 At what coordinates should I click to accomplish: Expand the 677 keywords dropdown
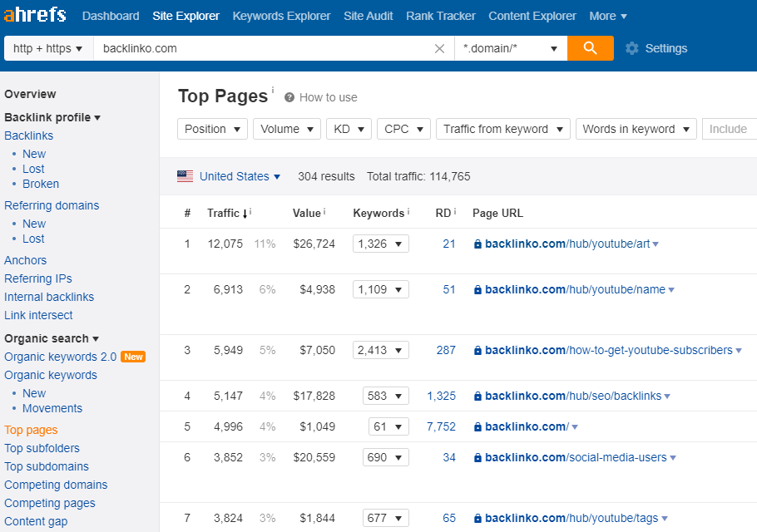[386, 518]
